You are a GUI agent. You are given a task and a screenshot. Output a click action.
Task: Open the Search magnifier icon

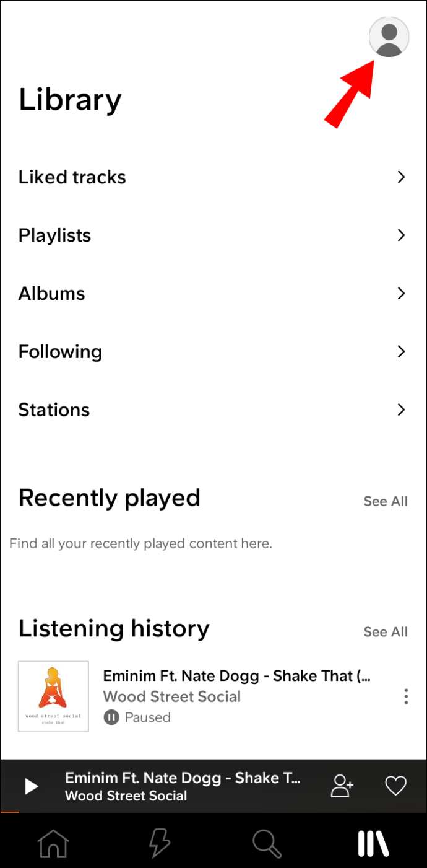pos(267,843)
